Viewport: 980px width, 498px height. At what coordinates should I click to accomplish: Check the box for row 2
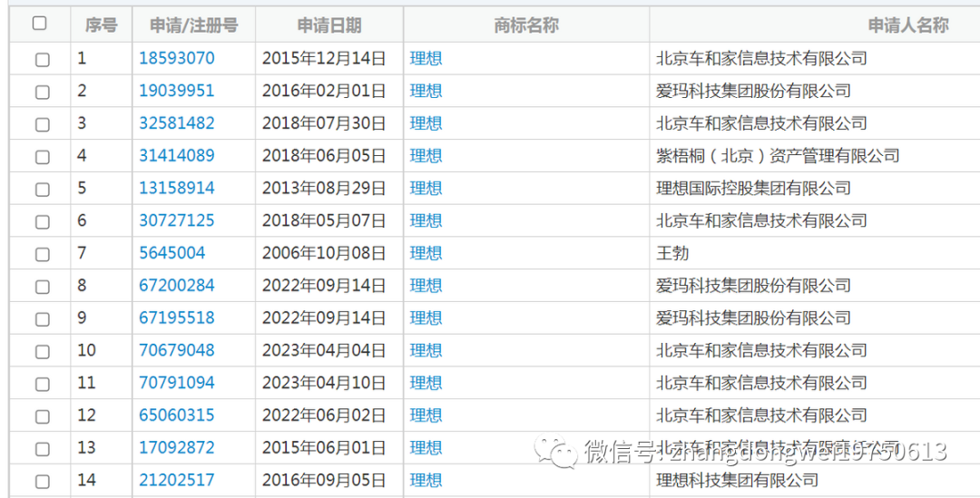click(42, 93)
